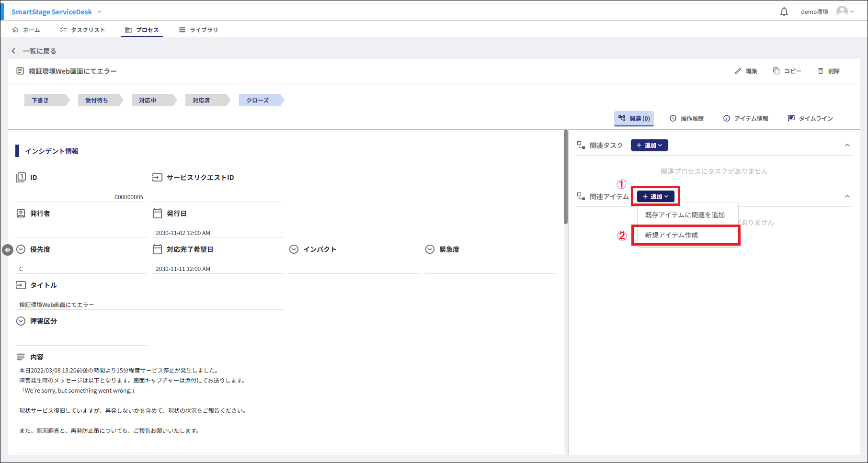The width and height of the screenshot is (868, 463).
Task: Click the vertical scrollbar of incident panel
Action: pos(566,177)
